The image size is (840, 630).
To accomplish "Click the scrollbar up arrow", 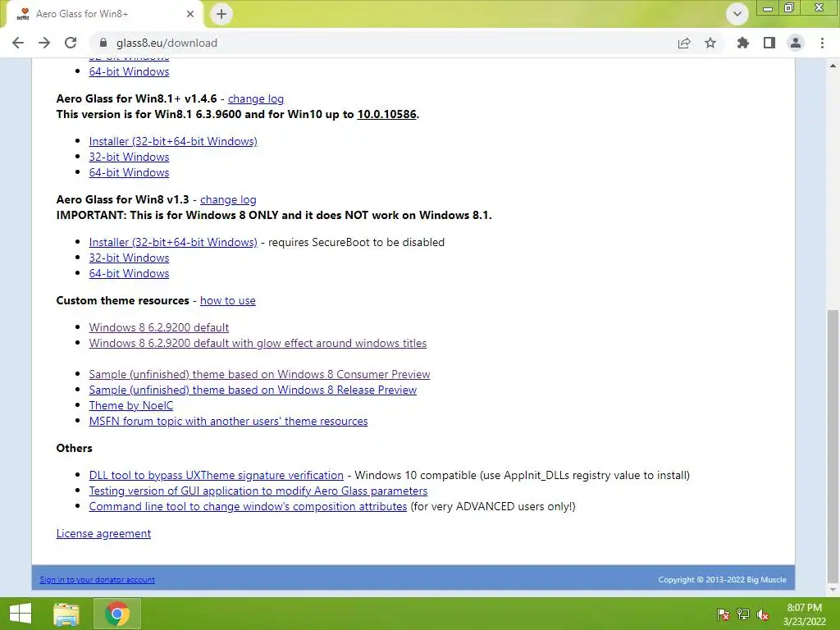I will [x=833, y=66].
